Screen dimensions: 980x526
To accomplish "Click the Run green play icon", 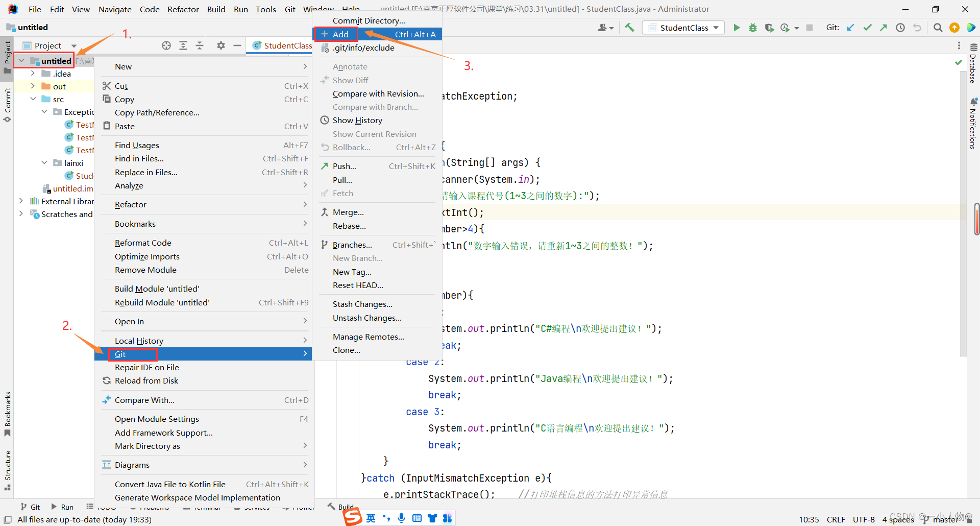I will [x=737, y=28].
